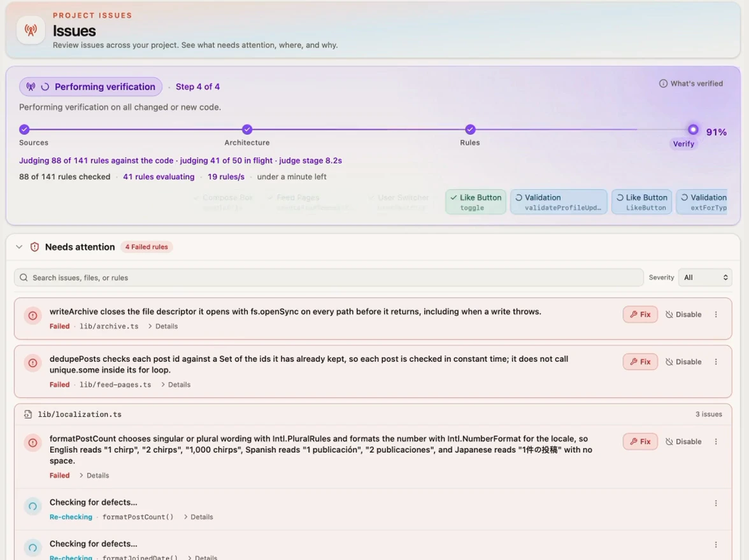Click the broadcast icon in Performing verification badge
Screen dimensions: 749x560
coord(31,87)
